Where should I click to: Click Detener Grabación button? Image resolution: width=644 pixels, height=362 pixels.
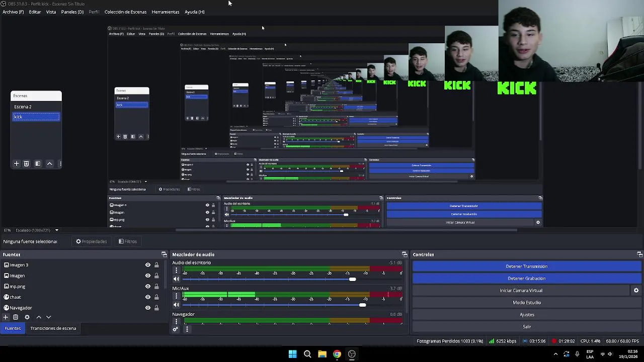(x=527, y=279)
